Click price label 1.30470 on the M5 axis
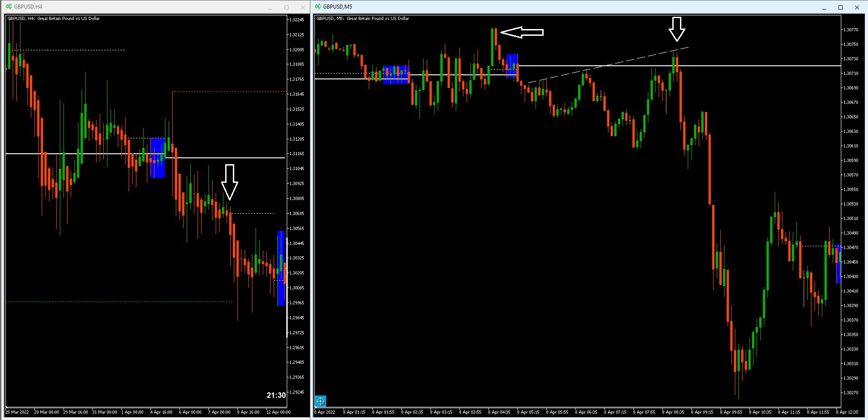This screenshot has width=868, height=420. pyautogui.click(x=851, y=248)
